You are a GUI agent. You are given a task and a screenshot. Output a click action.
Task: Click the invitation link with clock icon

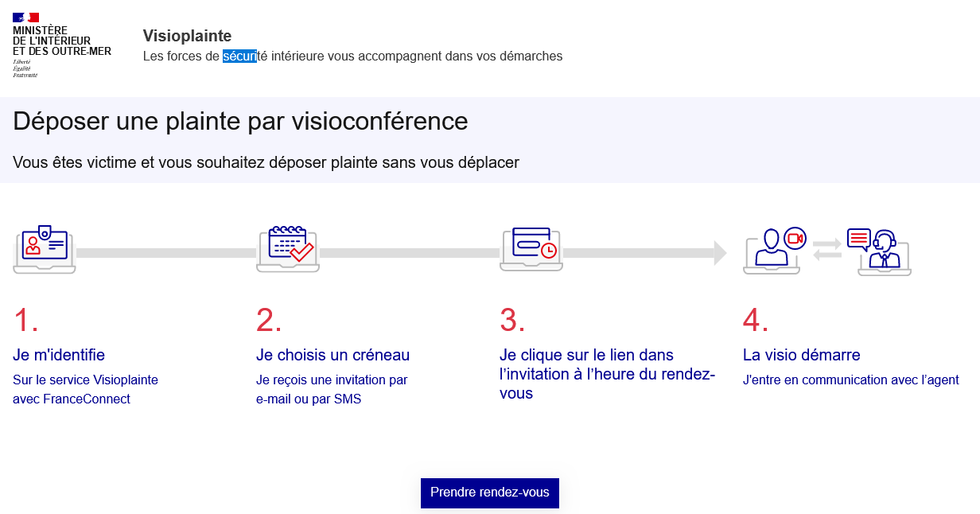531,249
